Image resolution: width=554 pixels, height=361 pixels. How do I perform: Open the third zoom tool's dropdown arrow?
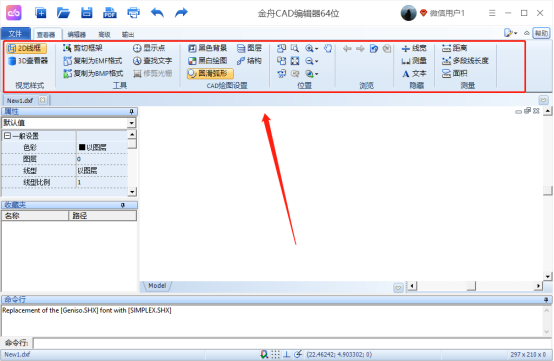click(x=317, y=74)
